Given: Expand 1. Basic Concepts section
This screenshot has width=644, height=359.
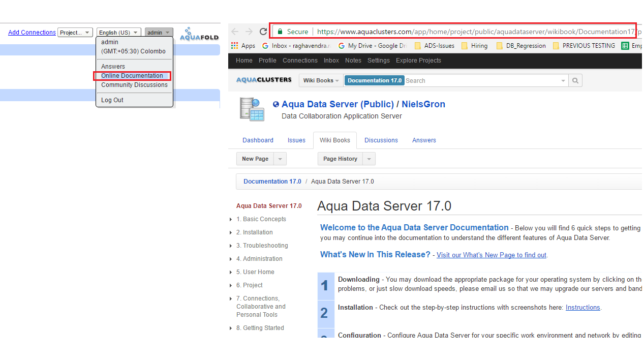Looking at the screenshot, I should click(x=231, y=220).
